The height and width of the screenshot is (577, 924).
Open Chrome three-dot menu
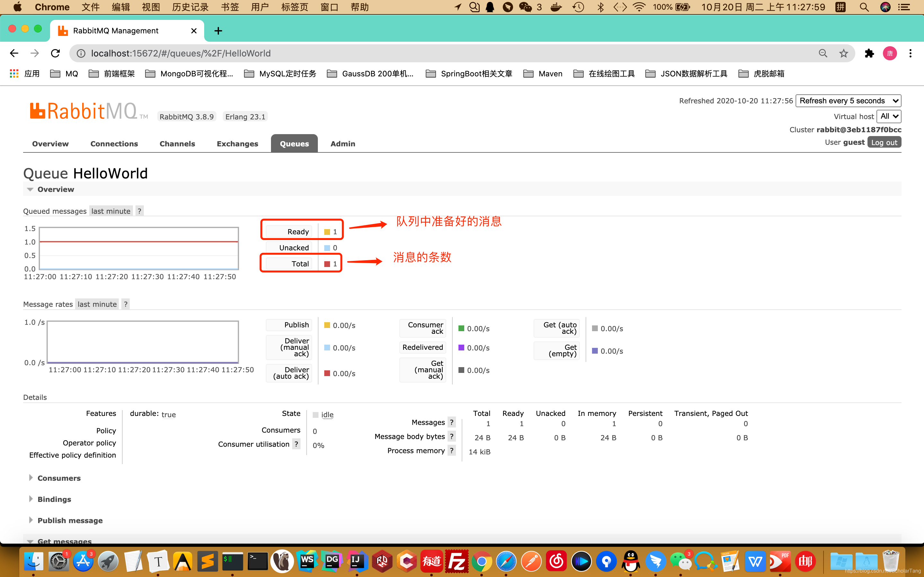910,53
